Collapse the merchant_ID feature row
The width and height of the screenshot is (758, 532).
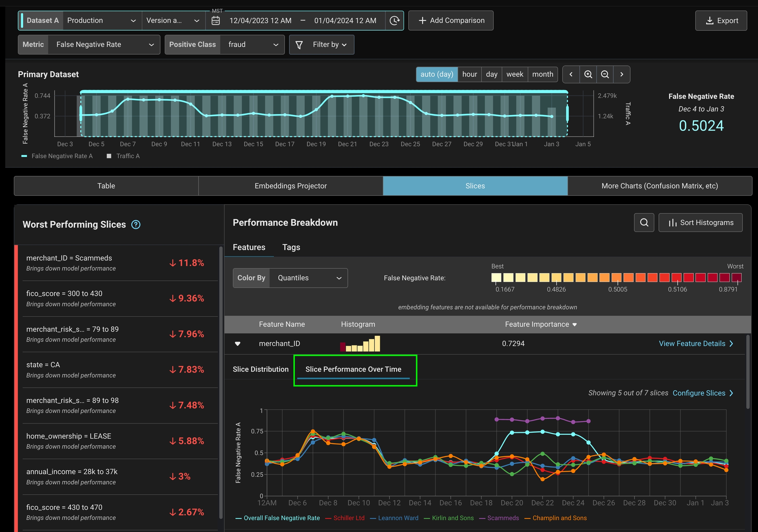238,344
